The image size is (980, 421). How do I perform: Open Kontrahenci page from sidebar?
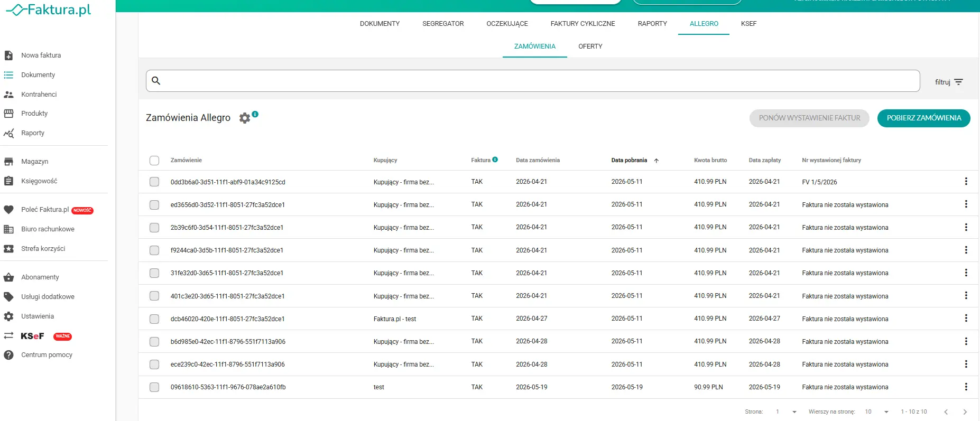tap(39, 95)
